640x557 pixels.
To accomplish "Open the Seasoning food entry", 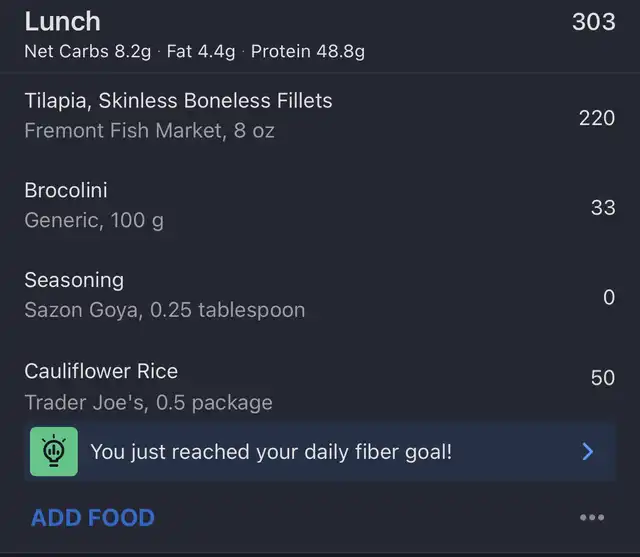I will [x=74, y=280].
